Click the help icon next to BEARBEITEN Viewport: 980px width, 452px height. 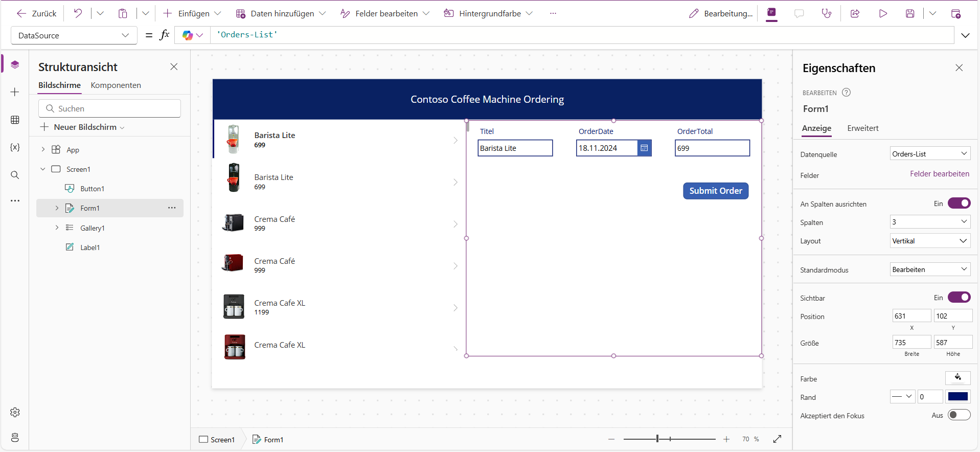click(x=846, y=93)
